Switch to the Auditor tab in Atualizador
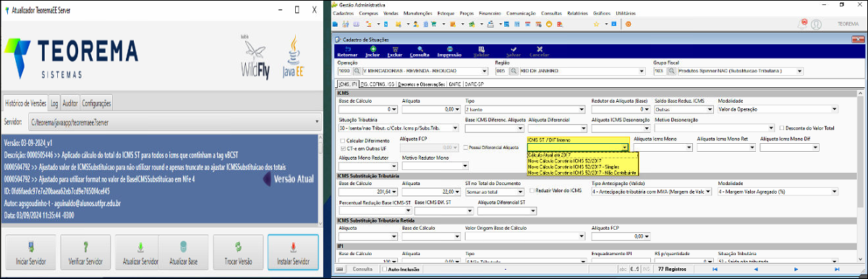Image resolution: width=868 pixels, height=279 pixels. click(70, 103)
